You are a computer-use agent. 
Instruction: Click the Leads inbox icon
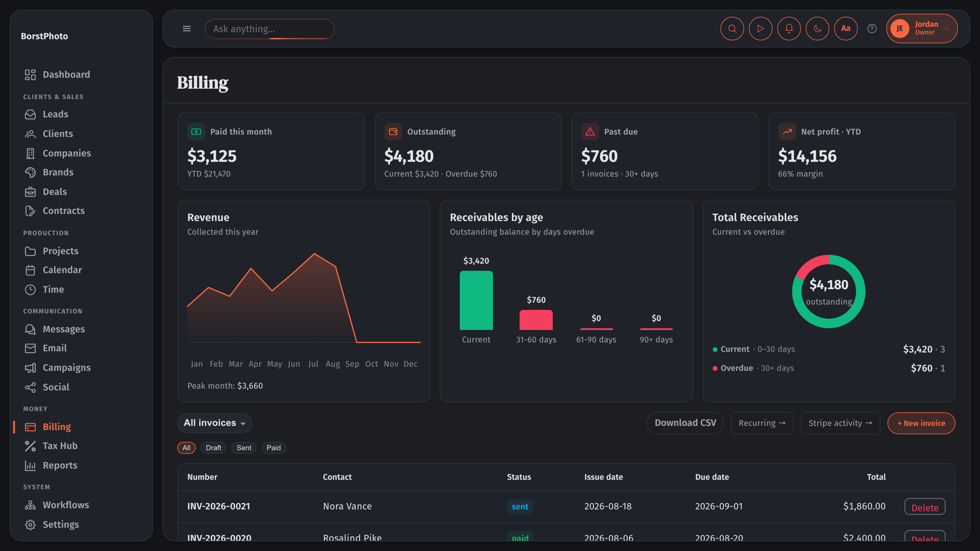click(30, 114)
